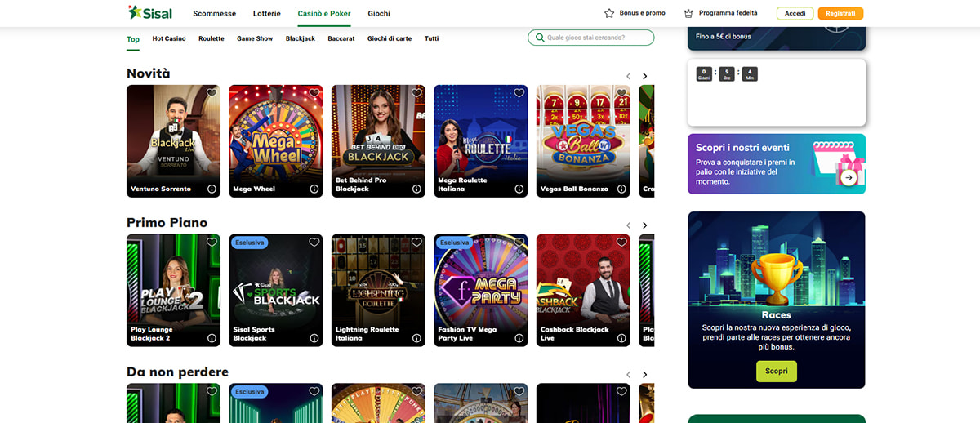The image size is (980, 423).
Task: Show next games in Da non perdere
Action: point(644,375)
